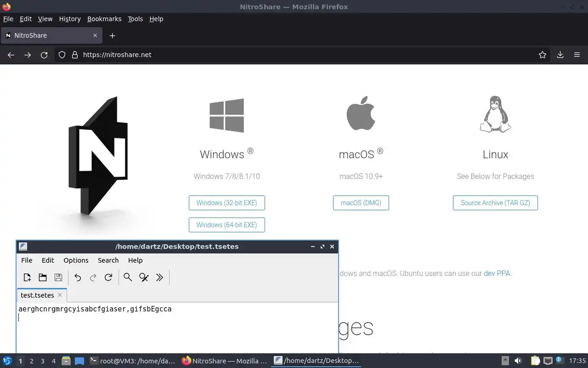Follow the dev PPA link

click(497, 273)
